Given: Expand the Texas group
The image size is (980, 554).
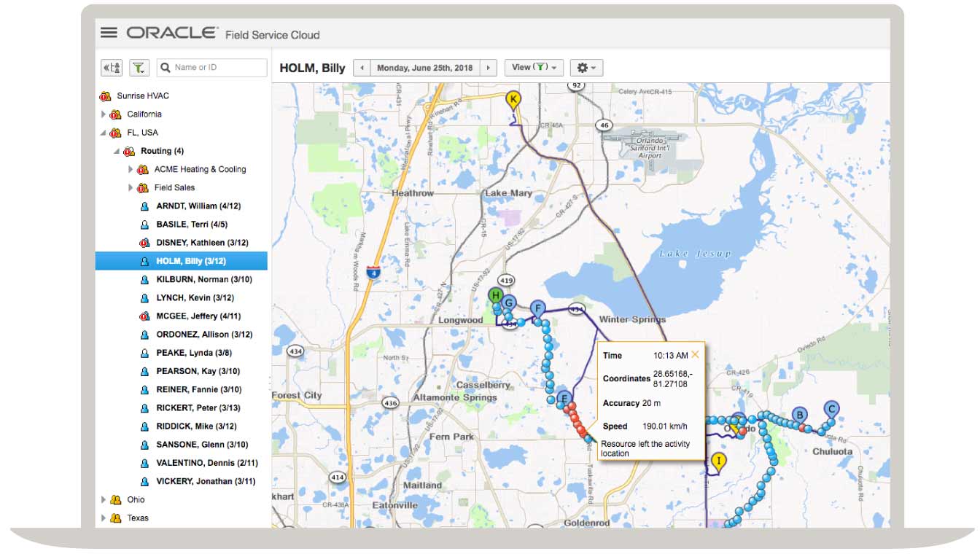Looking at the screenshot, I should coord(104,518).
